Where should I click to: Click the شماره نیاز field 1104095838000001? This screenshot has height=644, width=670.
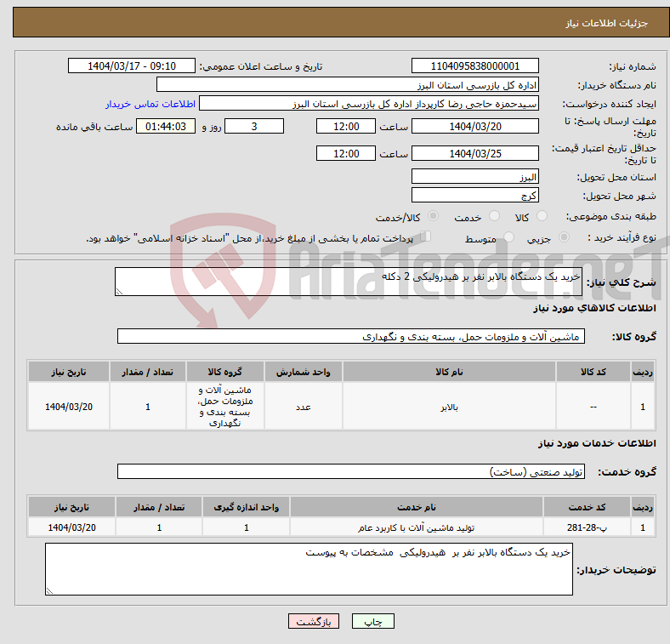tap(474, 66)
